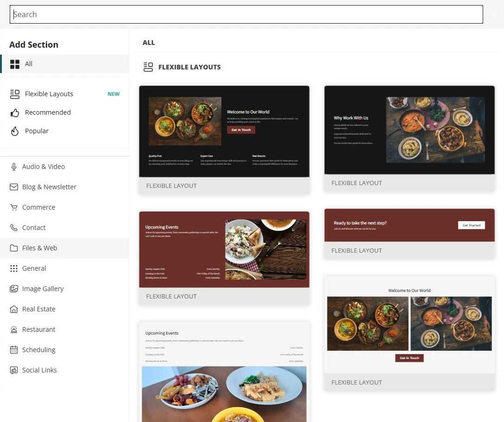Browse Image Gallery sections

pos(65,289)
